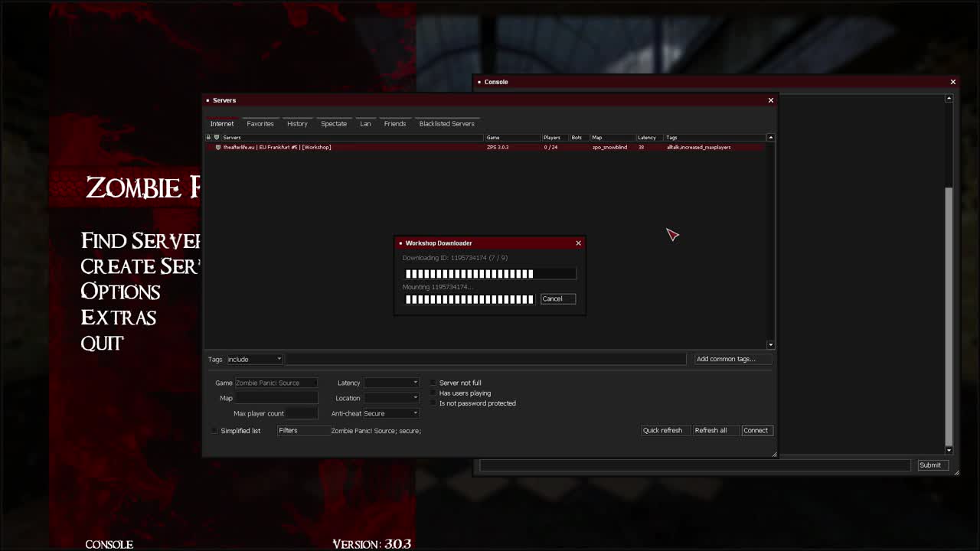Enable Server not full filter
The image size is (980, 551).
(433, 383)
